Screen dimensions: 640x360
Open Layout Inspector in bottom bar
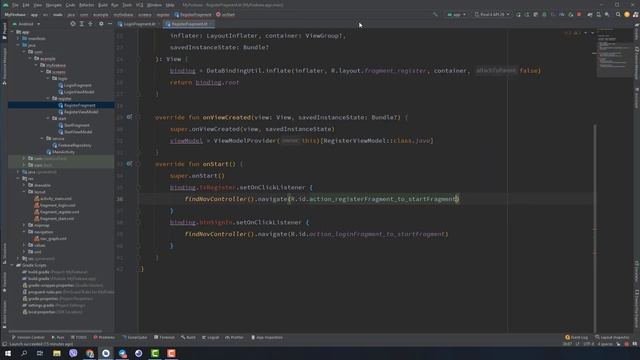(612, 338)
